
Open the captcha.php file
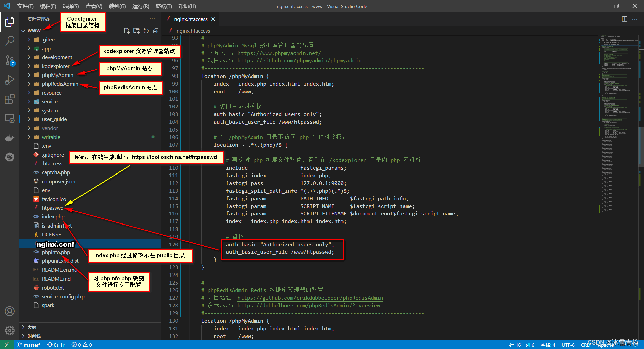(x=56, y=172)
